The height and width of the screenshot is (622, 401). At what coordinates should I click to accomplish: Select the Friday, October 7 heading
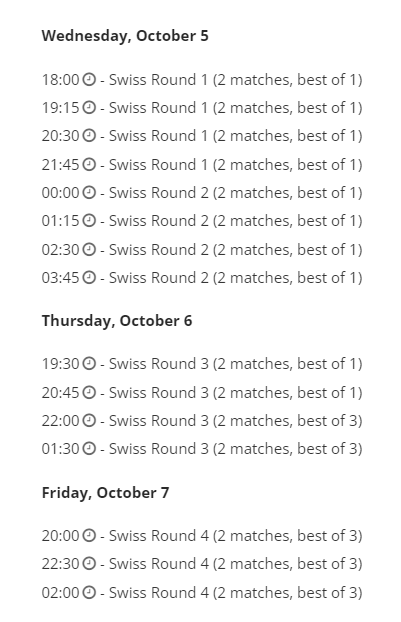(106, 493)
